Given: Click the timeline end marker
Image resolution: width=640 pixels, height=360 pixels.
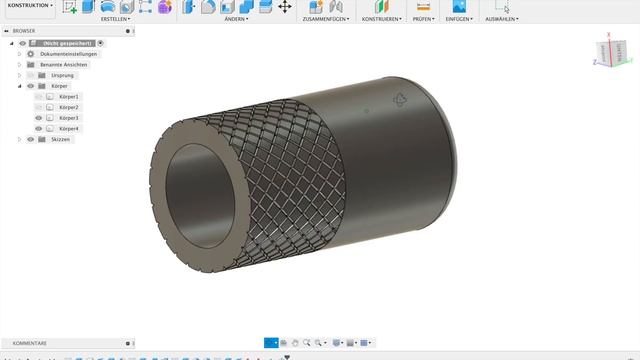Looking at the screenshot, I should (287, 358).
